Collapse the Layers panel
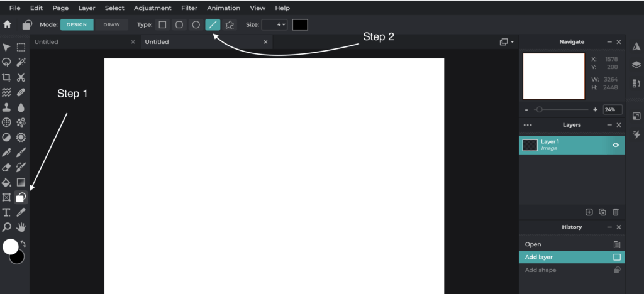Screen dimensions: 644x294 (609, 124)
